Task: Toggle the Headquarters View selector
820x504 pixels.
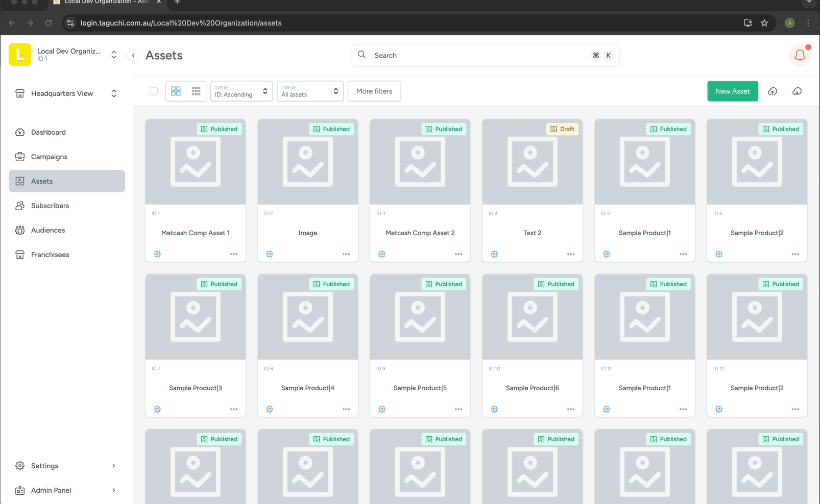Action: tap(113, 93)
